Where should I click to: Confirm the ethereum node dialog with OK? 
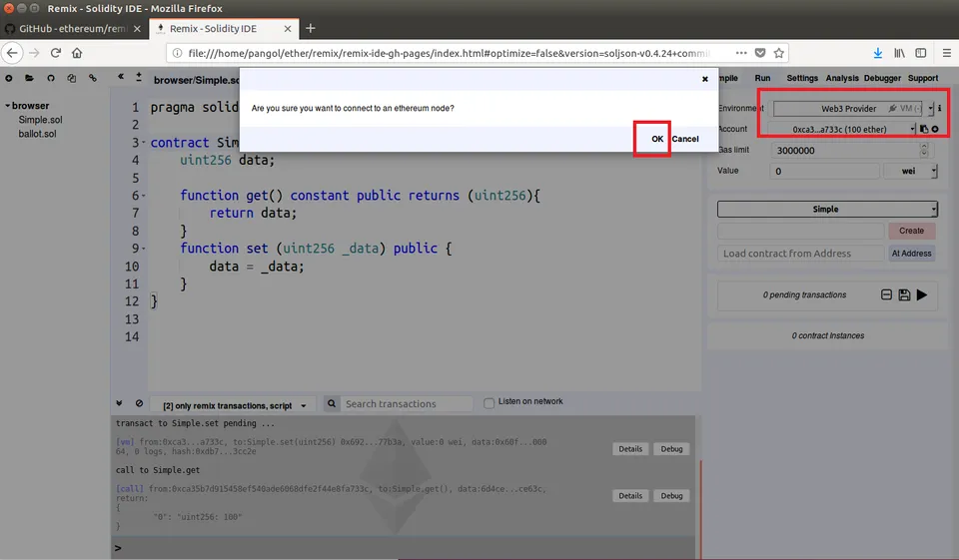click(x=657, y=139)
